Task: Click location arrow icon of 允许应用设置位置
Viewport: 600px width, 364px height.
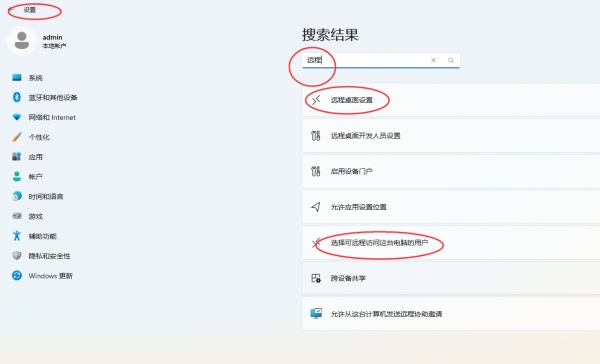Action: [316, 207]
